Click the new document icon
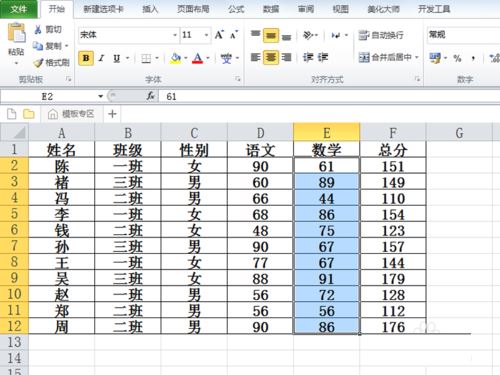The width and height of the screenshot is (500, 375). (12, 114)
